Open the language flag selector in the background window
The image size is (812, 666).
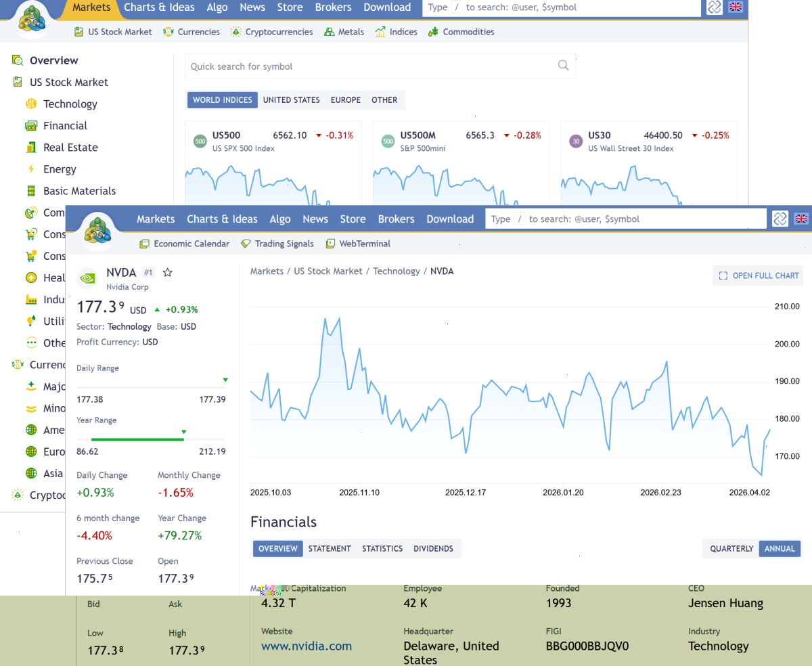(x=736, y=7)
